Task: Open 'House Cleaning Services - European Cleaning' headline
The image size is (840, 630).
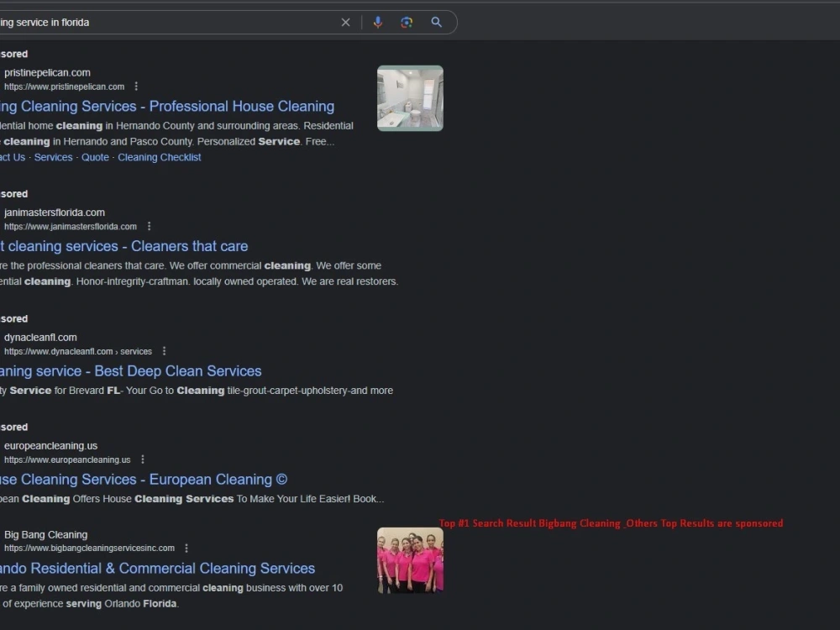Action: [144, 479]
